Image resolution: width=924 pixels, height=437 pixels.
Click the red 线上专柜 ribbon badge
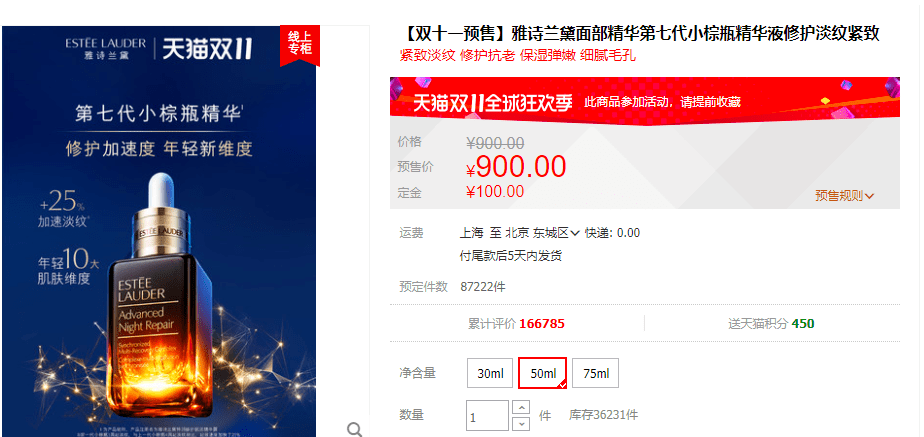tap(299, 45)
